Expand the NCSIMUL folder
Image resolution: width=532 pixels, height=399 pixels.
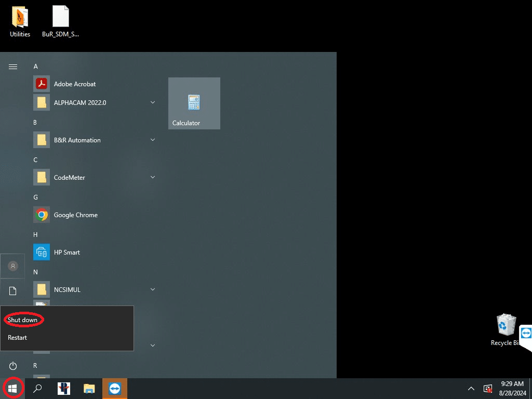pyautogui.click(x=153, y=290)
